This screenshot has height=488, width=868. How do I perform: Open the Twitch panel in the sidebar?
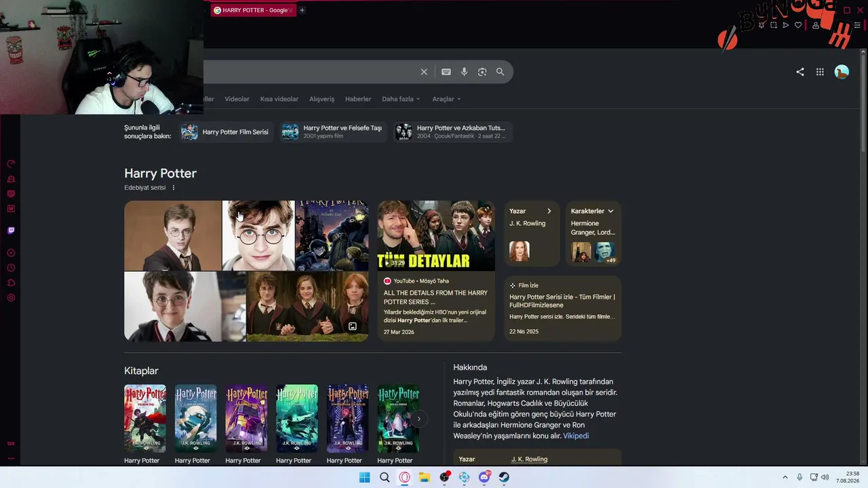[x=11, y=230]
